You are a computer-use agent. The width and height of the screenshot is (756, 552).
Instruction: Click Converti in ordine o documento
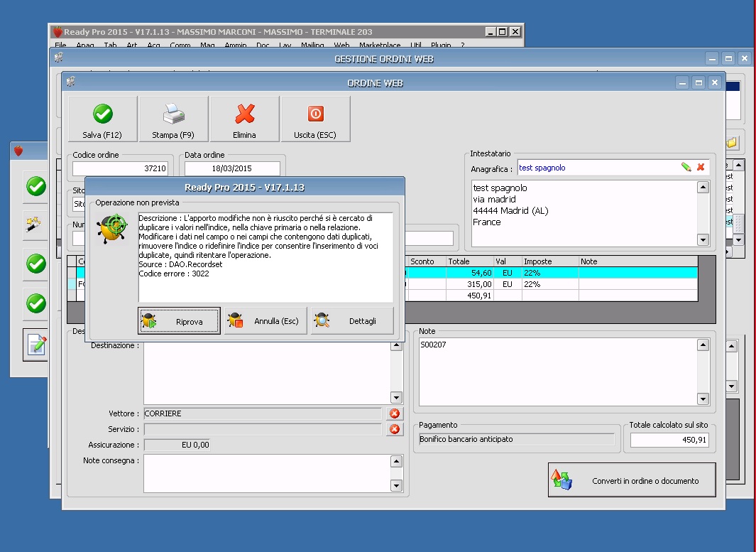pos(632,480)
